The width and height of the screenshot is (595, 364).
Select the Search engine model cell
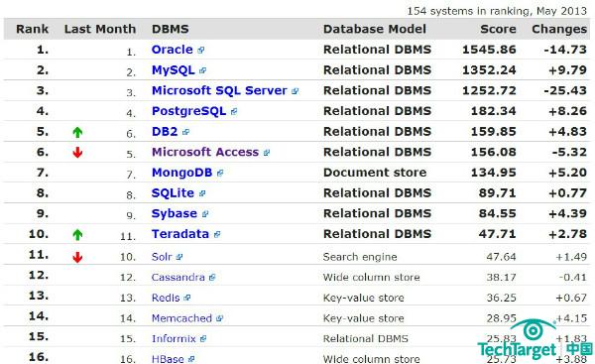click(360, 257)
